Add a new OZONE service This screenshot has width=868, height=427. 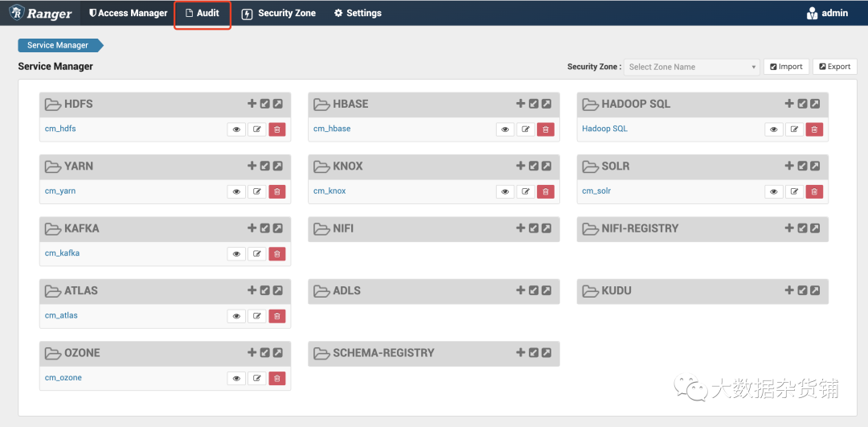252,353
